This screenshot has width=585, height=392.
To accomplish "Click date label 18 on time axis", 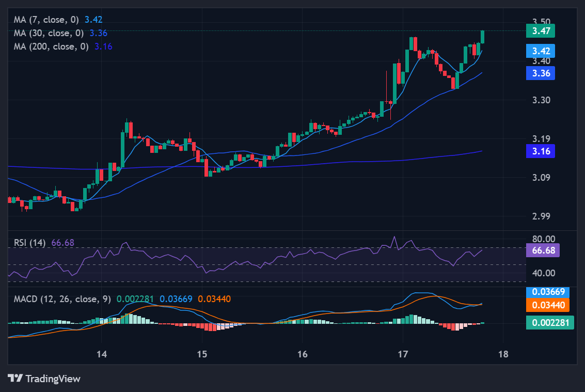I will [503, 354].
